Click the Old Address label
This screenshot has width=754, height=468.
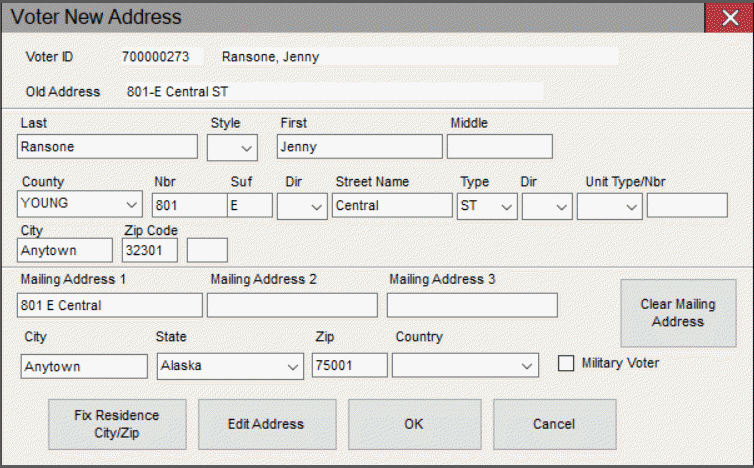coord(63,91)
